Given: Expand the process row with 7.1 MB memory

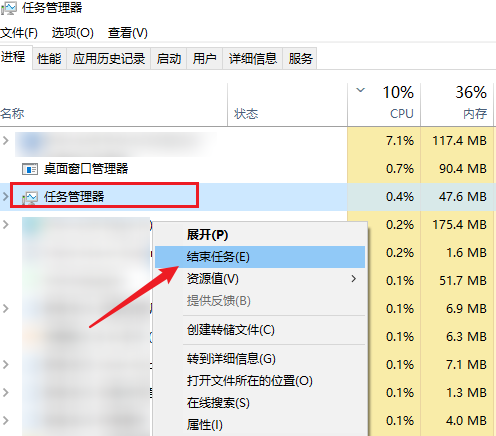Looking at the screenshot, I should tap(5, 364).
